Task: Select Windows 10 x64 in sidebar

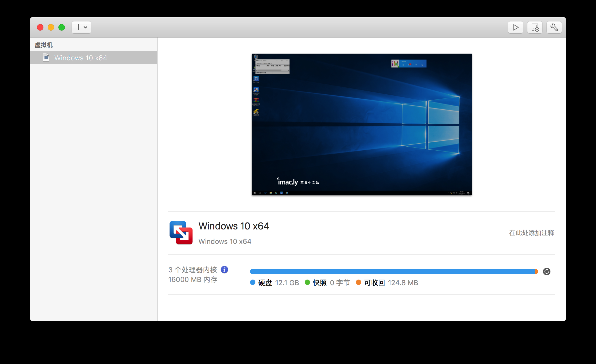Action: pos(94,58)
